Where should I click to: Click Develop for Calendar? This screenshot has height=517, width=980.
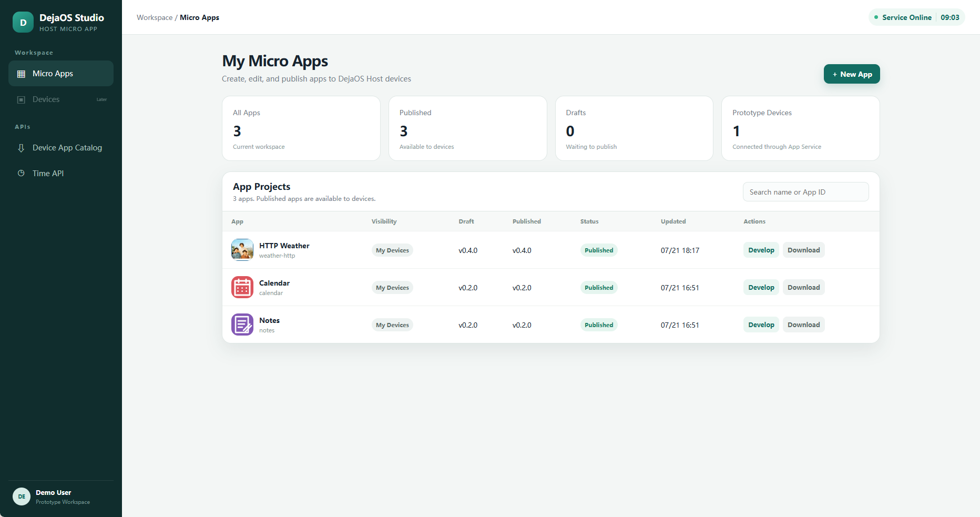click(761, 287)
